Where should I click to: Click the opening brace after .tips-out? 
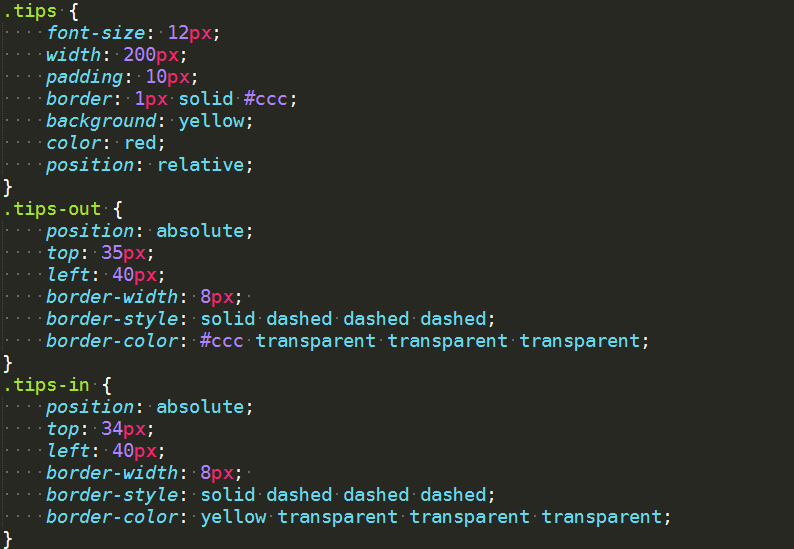(118, 209)
